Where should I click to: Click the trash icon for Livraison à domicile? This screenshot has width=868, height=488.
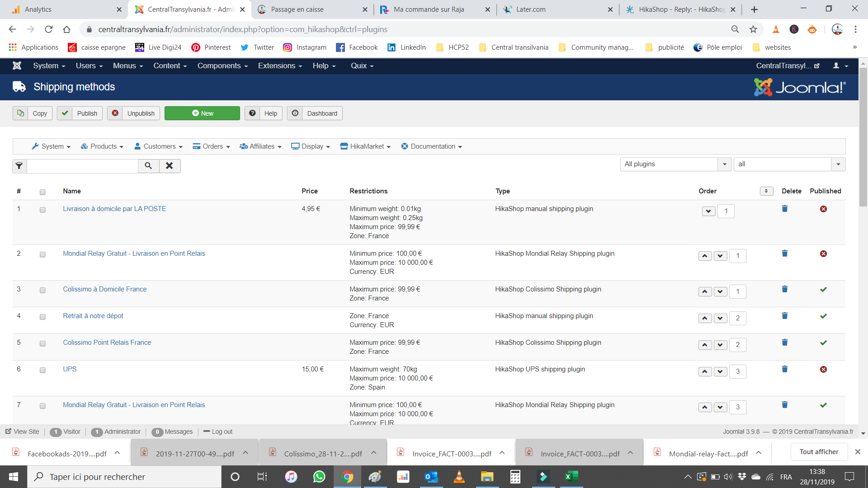point(785,209)
